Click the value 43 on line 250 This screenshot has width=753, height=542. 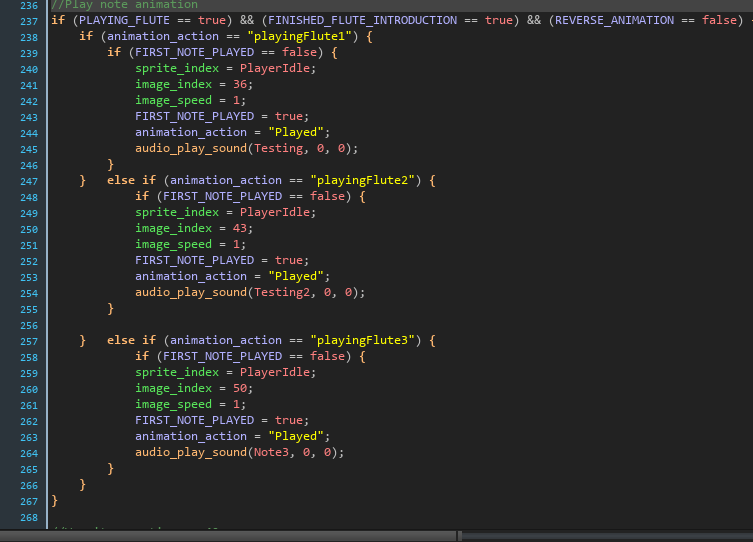click(x=240, y=229)
